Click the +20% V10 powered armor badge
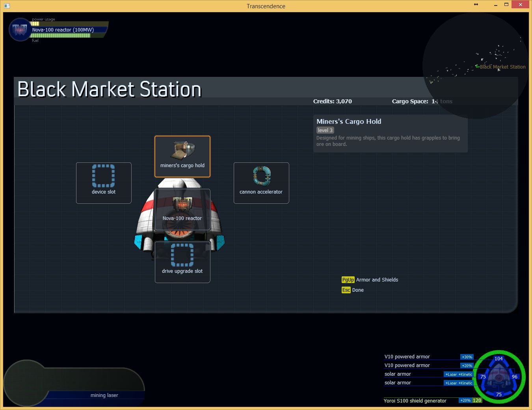The image size is (532, 410). point(467,365)
